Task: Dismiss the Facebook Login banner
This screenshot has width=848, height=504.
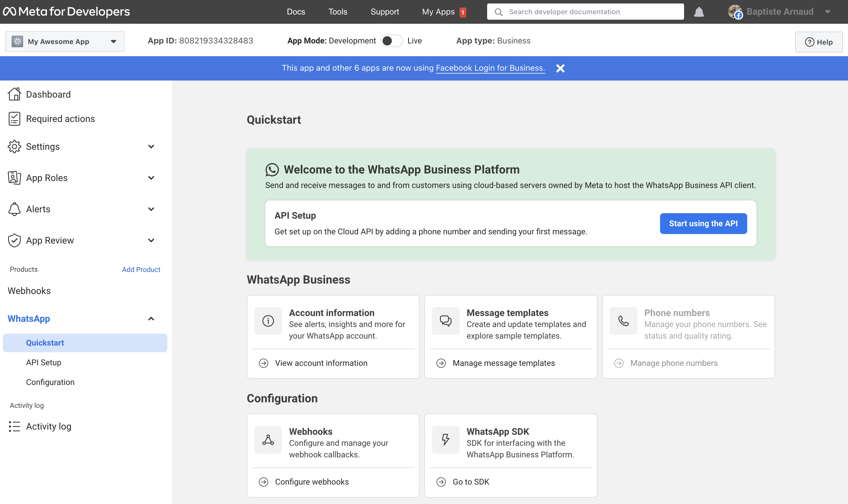Action: coord(560,68)
